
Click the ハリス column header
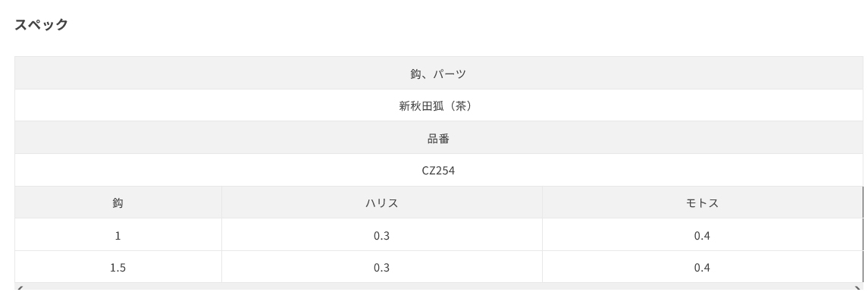pos(382,203)
